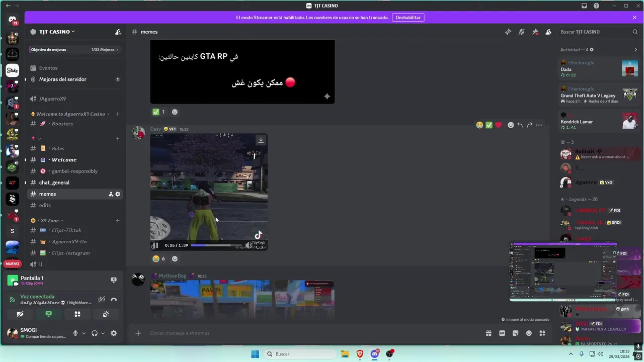
Task: Toggle screen share button
Action: pyautogui.click(x=49, y=314)
